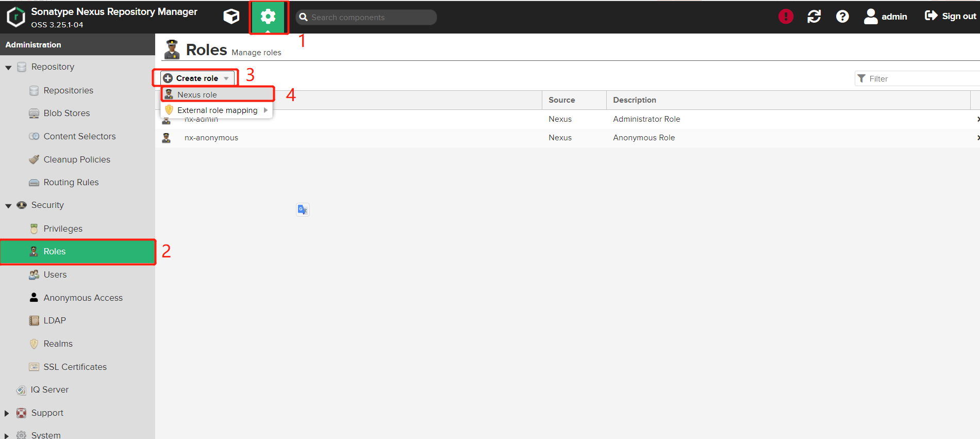Image resolution: width=980 pixels, height=439 pixels.
Task: Open Realms in the sidebar
Action: click(58, 344)
